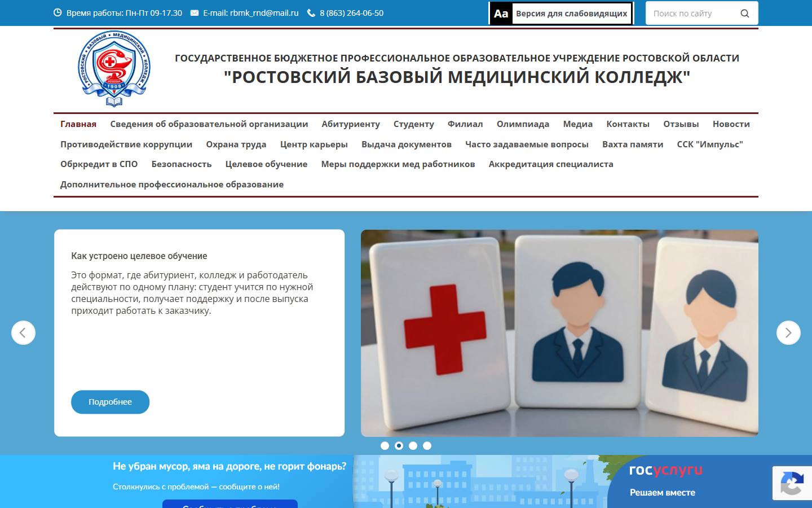This screenshot has height=508, width=812.
Task: Open the Отзывы menu item
Action: point(681,124)
